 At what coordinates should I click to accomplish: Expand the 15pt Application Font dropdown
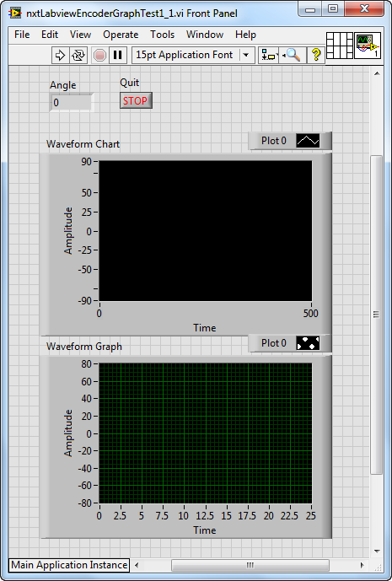[x=246, y=55]
